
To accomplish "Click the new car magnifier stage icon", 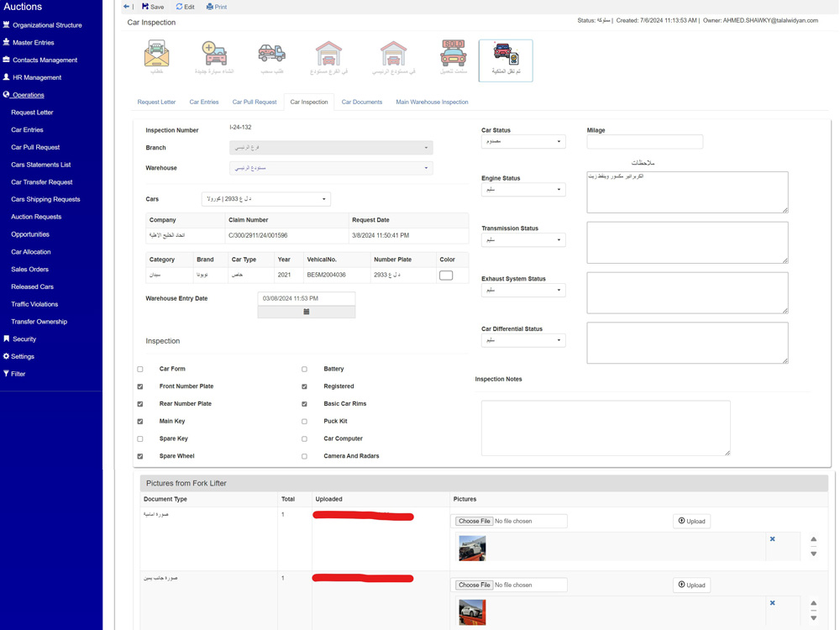I will point(214,53).
